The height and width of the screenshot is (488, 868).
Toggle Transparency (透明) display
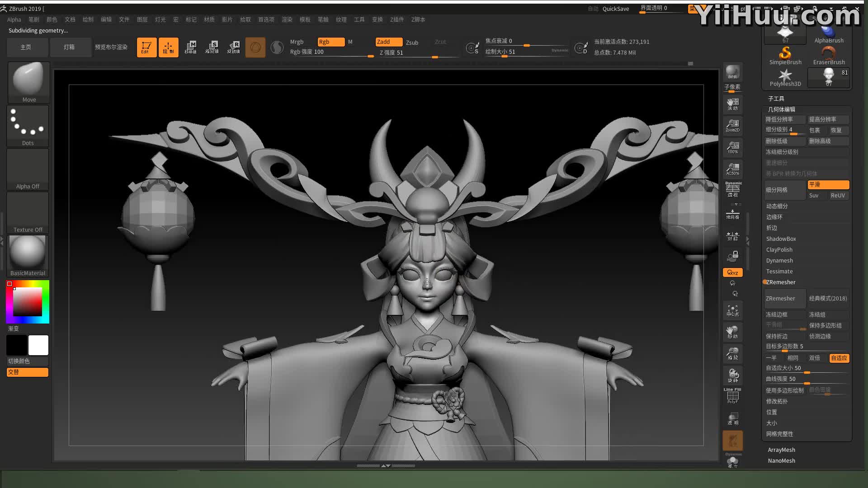click(x=732, y=419)
